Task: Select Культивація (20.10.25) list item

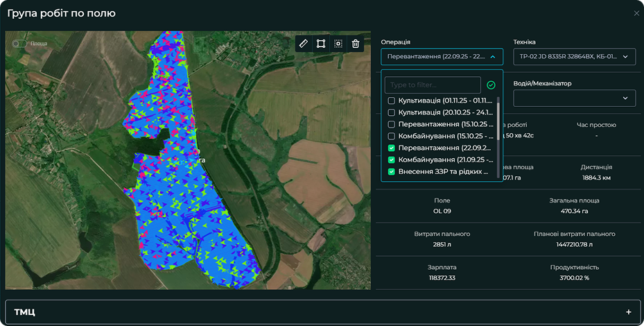Action: [x=440, y=112]
